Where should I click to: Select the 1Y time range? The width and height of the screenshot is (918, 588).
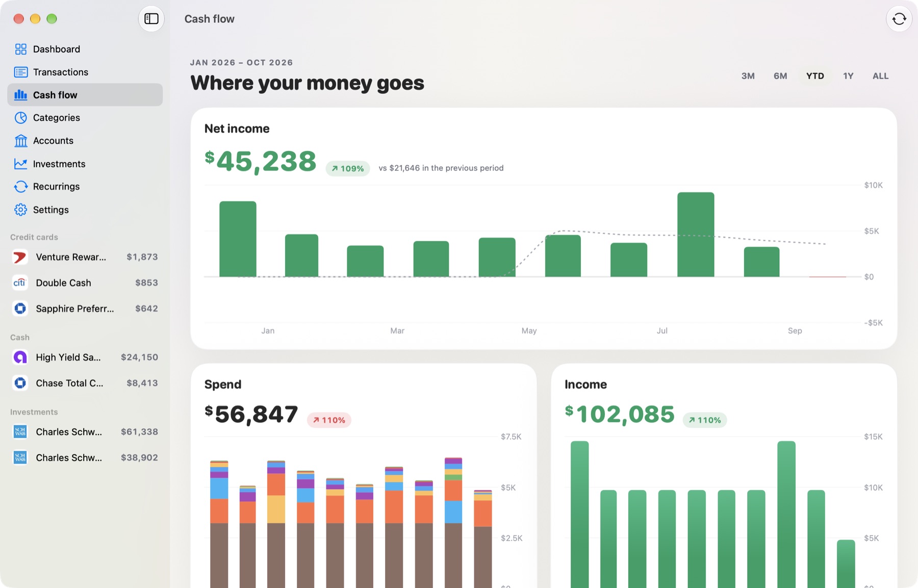(x=848, y=76)
